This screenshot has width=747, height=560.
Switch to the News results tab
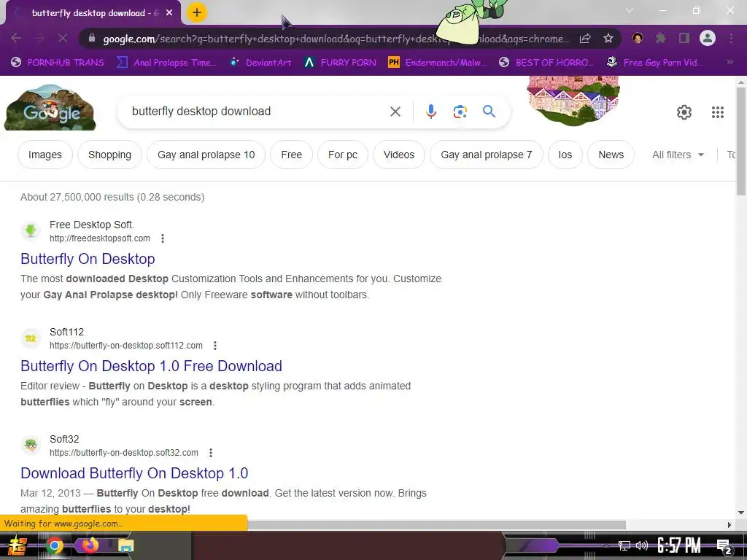[x=611, y=155]
